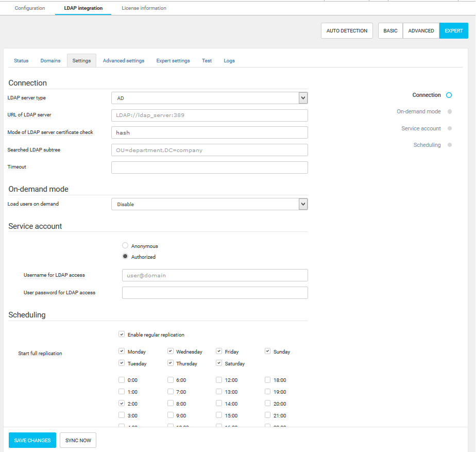Select the Authorized radio option
The height and width of the screenshot is (452, 476).
tap(125, 257)
